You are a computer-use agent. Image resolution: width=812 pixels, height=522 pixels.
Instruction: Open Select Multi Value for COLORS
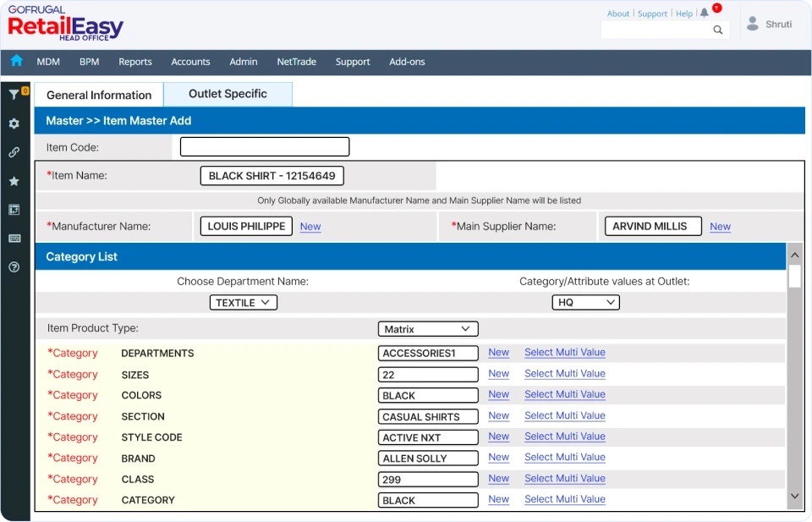564,394
